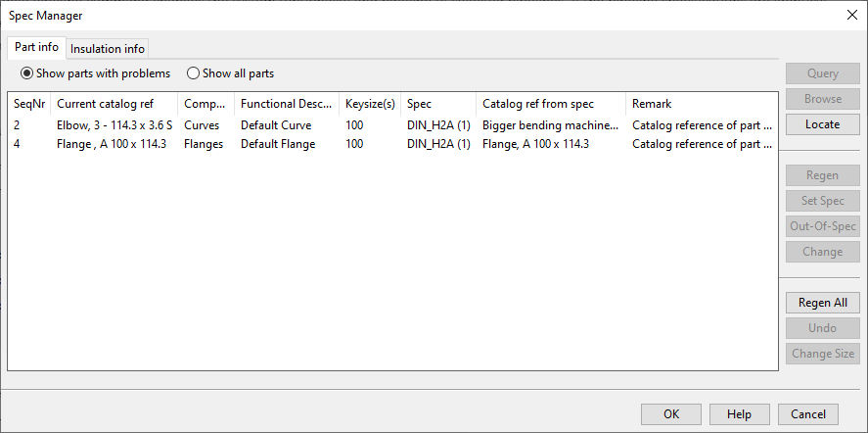Sort list by Keysize(s) column
Screen dimensions: 868x433
(x=369, y=104)
